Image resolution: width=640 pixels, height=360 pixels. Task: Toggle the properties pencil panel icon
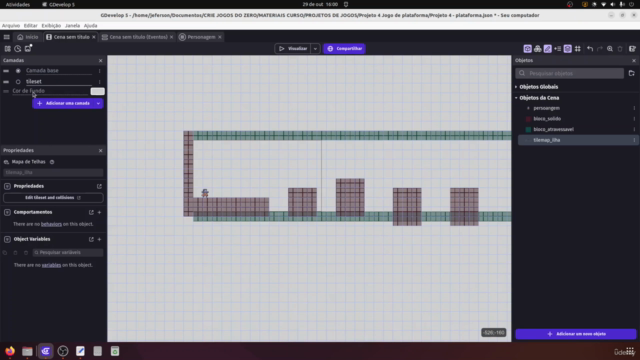[547, 49]
